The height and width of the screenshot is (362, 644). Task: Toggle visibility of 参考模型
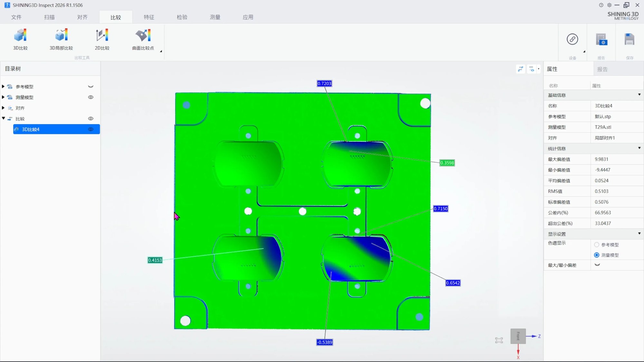point(91,87)
